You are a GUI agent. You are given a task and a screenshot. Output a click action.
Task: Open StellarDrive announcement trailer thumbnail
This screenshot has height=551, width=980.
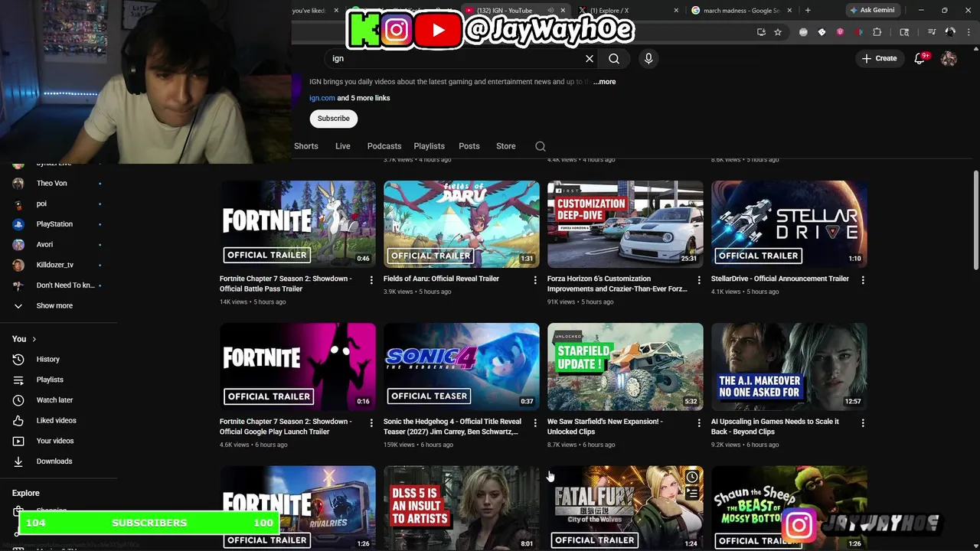[x=789, y=224]
